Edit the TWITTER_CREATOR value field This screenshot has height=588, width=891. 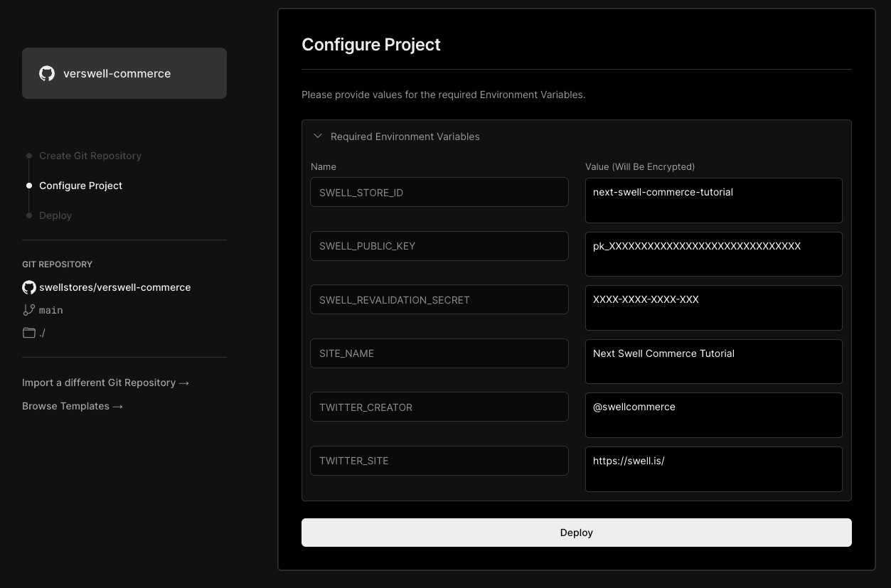[713, 415]
